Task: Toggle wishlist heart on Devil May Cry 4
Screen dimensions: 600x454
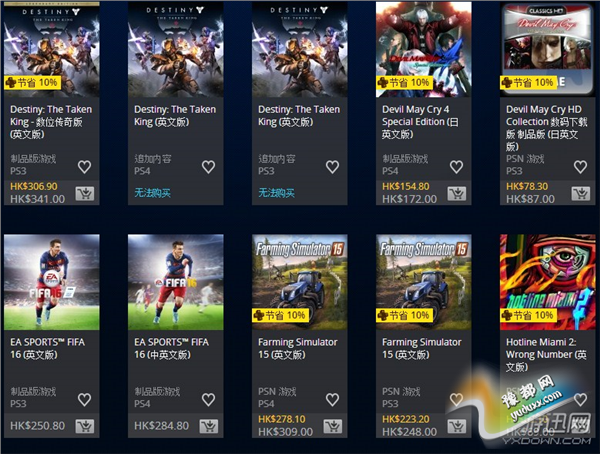Action: [x=457, y=167]
